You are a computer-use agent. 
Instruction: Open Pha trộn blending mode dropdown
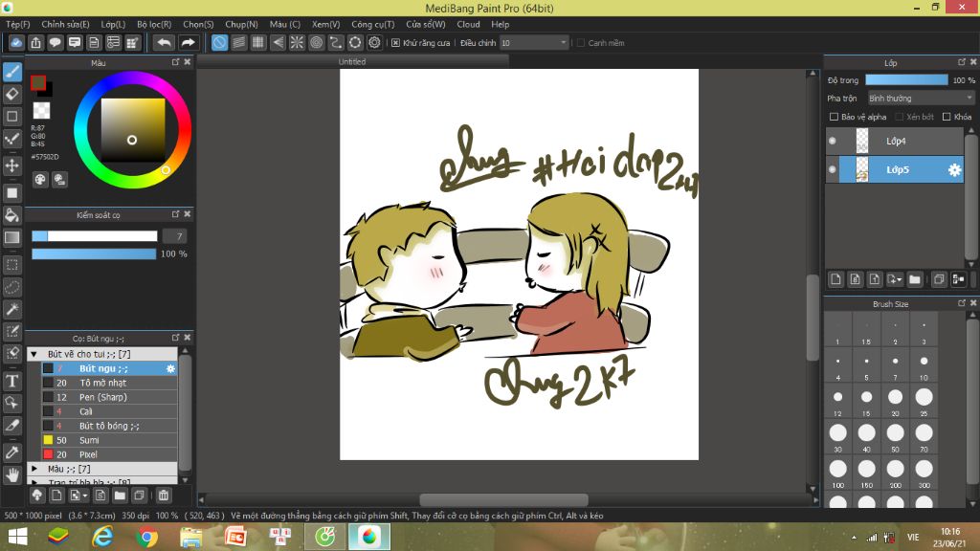921,99
